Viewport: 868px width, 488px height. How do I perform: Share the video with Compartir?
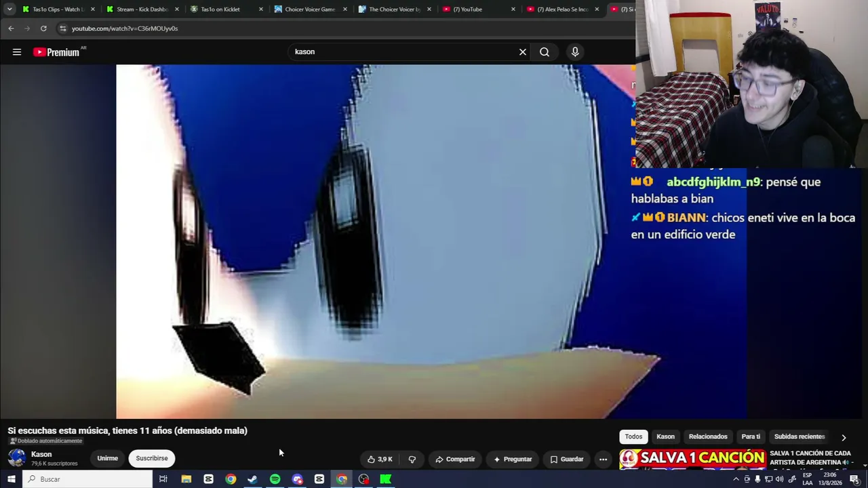[455, 459]
